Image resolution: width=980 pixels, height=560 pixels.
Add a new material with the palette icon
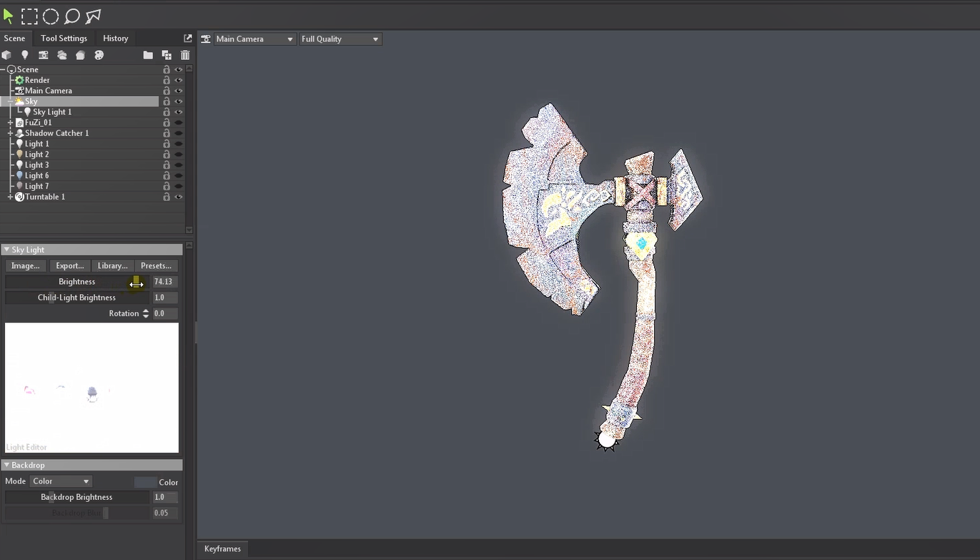click(x=99, y=55)
